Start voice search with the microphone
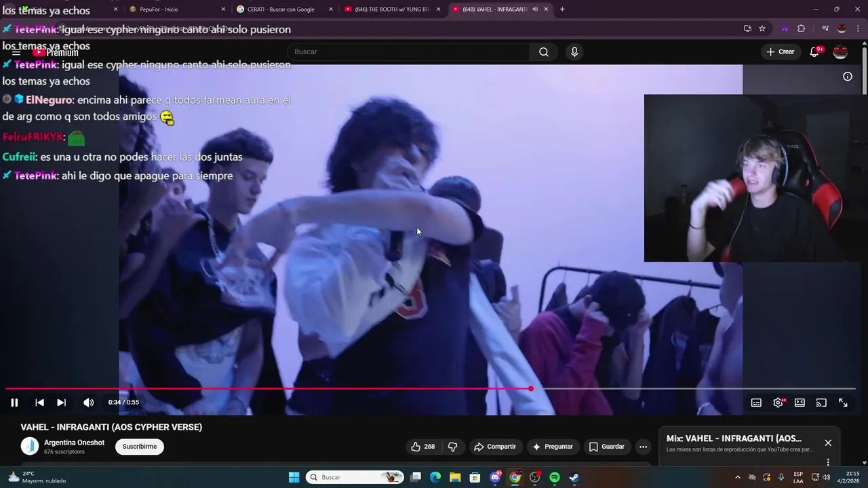Viewport: 868px width, 488px height. 574,52
